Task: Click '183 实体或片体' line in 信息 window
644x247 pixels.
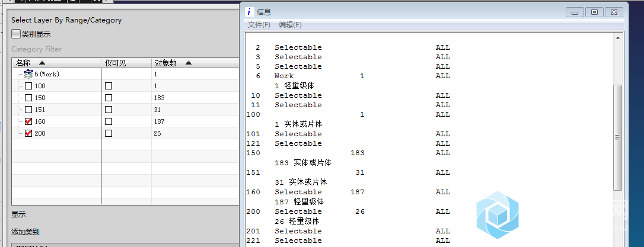Action: [x=303, y=163]
